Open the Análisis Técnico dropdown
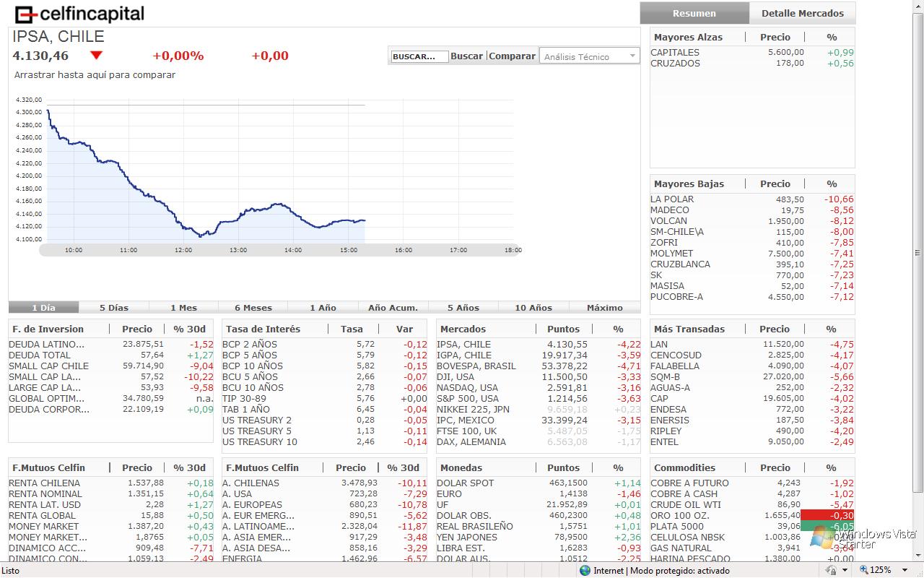This screenshot has width=924, height=578. pos(589,56)
